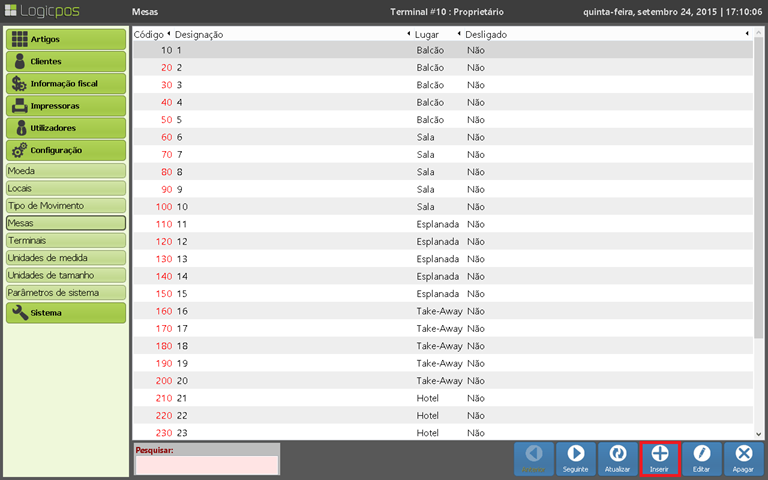Screen dimensions: 768x480
Task: Open the Artigos section
Action: 66,39
